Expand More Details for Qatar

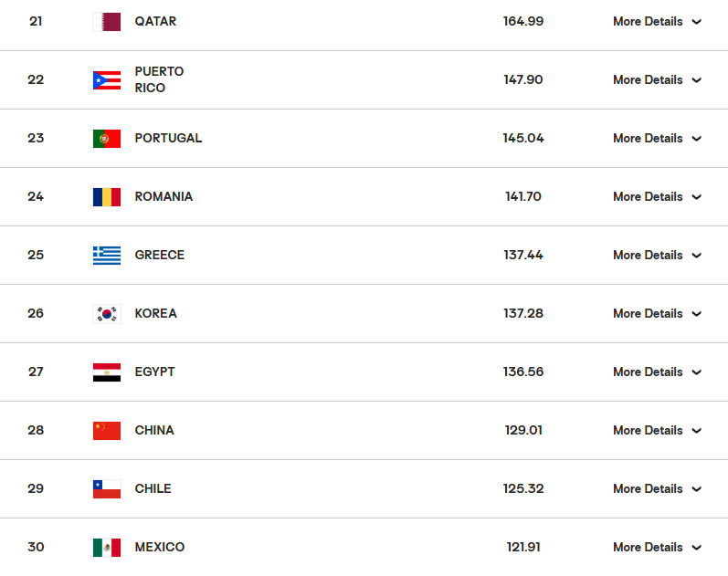coord(656,22)
